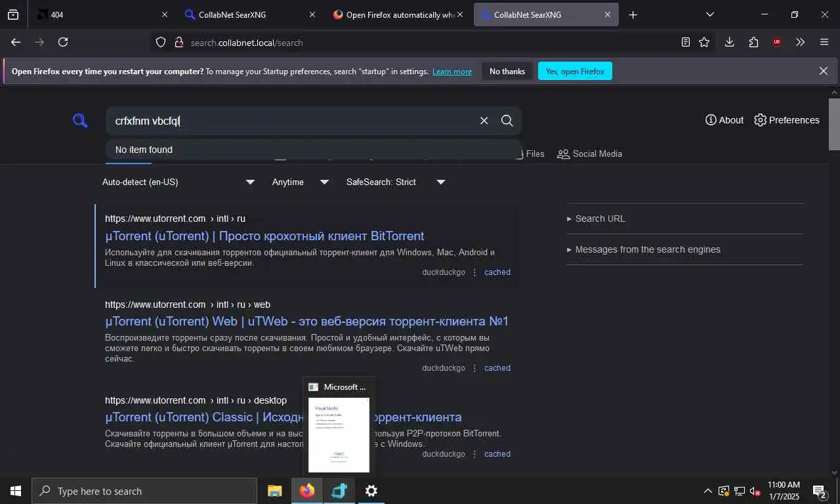Screen dimensions: 840x504
Task: Dismiss the startup notification bar
Action: tap(824, 71)
